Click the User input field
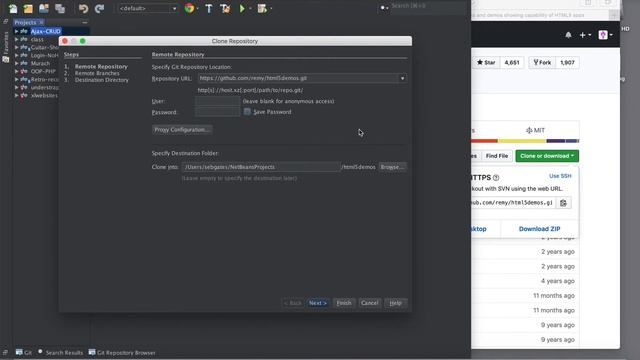This screenshot has height=360, width=640. 218,101
